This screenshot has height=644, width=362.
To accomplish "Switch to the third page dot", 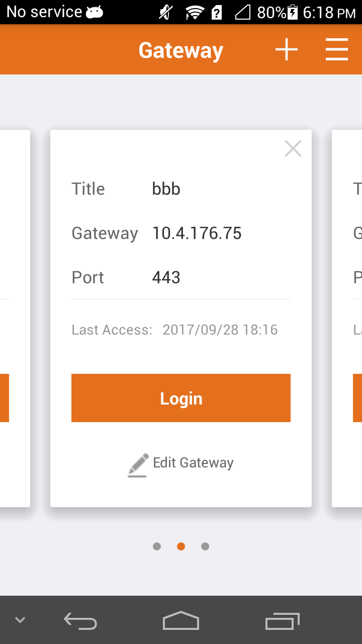I will point(205,546).
